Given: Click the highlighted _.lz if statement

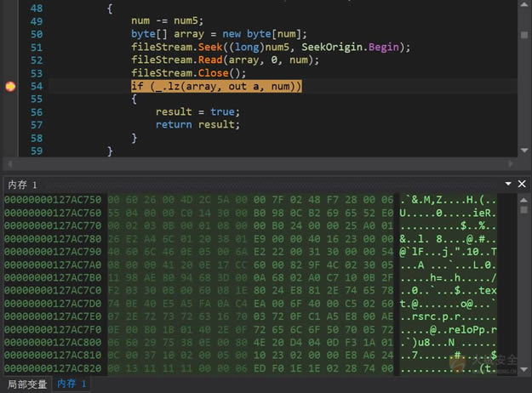Looking at the screenshot, I should (x=216, y=87).
